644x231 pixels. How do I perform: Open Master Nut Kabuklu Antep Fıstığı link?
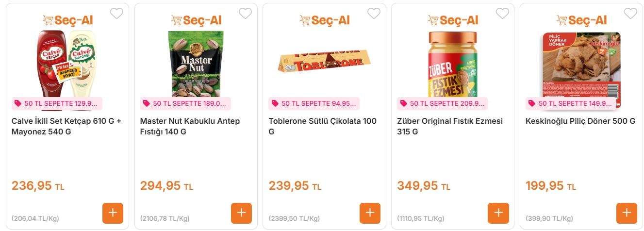click(x=190, y=126)
